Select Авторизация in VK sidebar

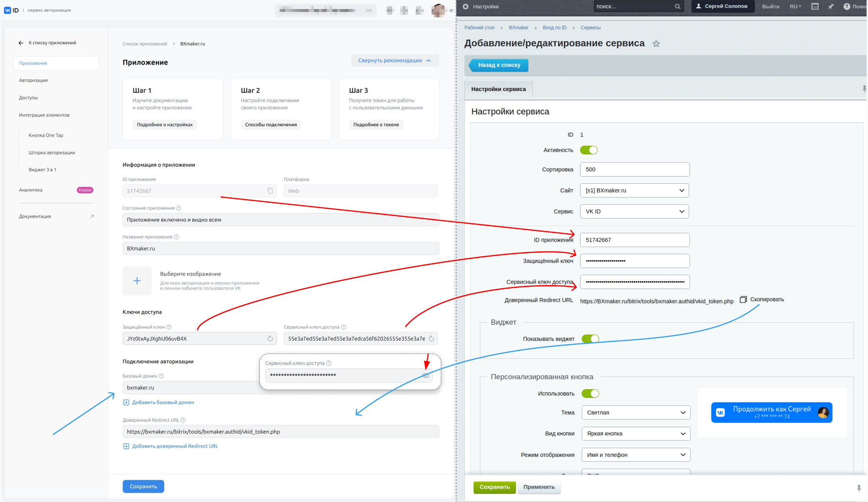point(33,80)
